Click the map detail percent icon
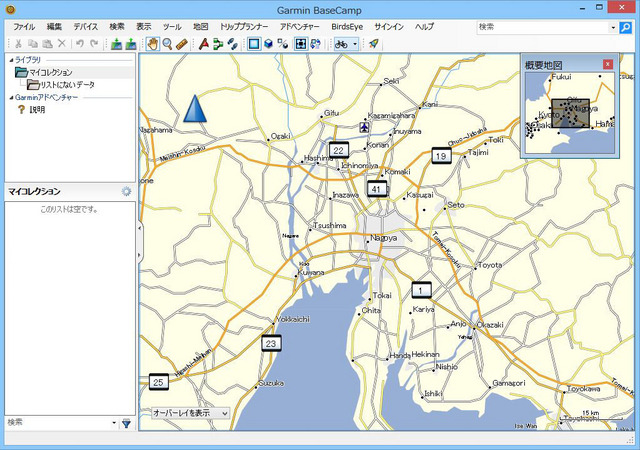Image resolution: width=640 pixels, height=450 pixels. pos(283,44)
